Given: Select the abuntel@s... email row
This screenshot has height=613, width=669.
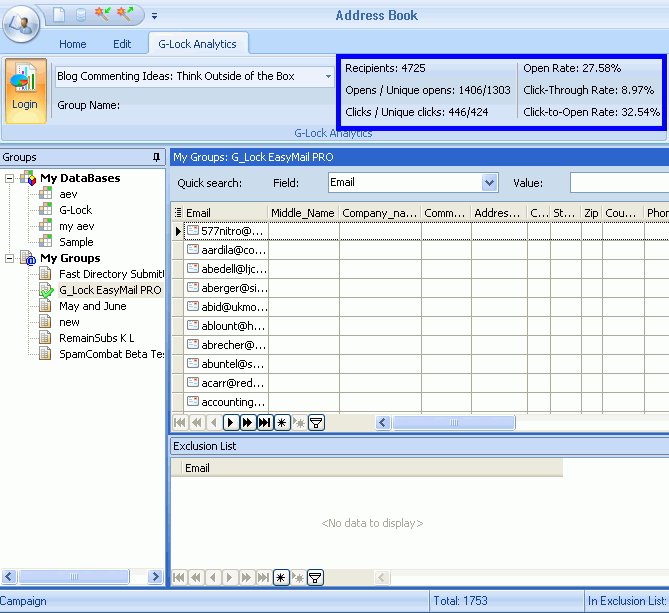Looking at the screenshot, I should tap(227, 364).
